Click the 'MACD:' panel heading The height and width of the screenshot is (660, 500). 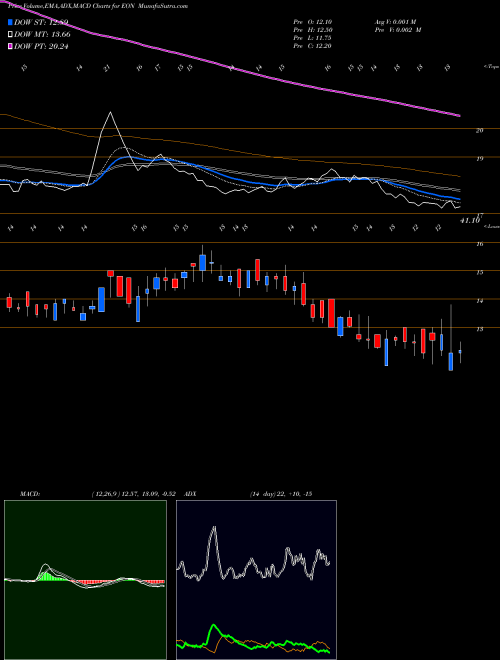[30, 494]
